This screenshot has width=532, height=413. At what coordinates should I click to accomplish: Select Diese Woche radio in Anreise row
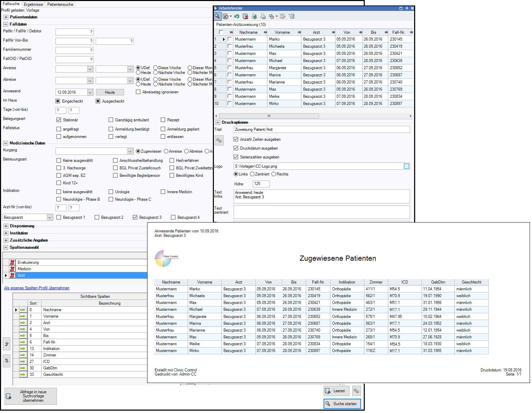[155, 68]
